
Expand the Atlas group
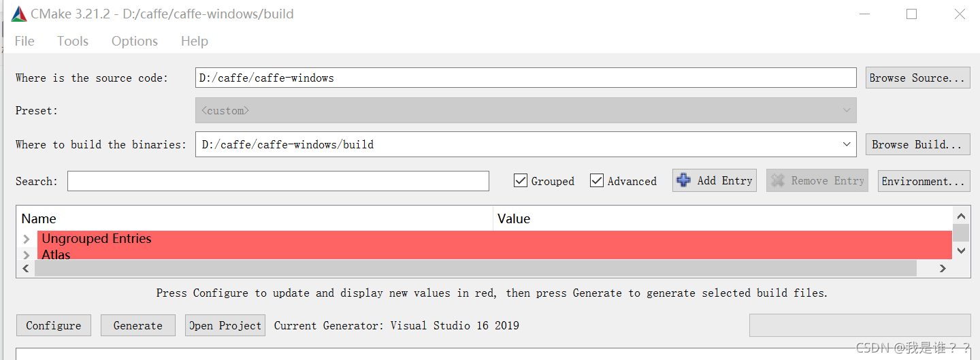click(x=27, y=255)
